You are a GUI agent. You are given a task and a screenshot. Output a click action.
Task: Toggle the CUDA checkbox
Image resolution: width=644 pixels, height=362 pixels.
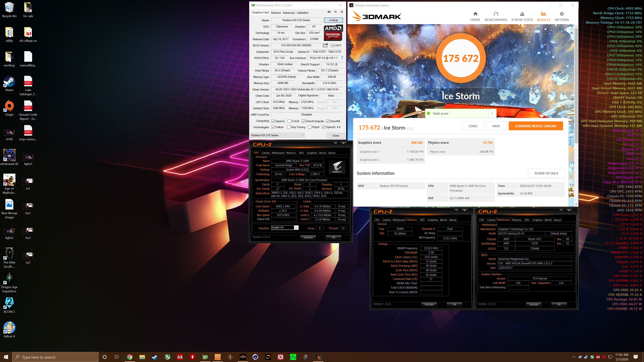click(289, 121)
